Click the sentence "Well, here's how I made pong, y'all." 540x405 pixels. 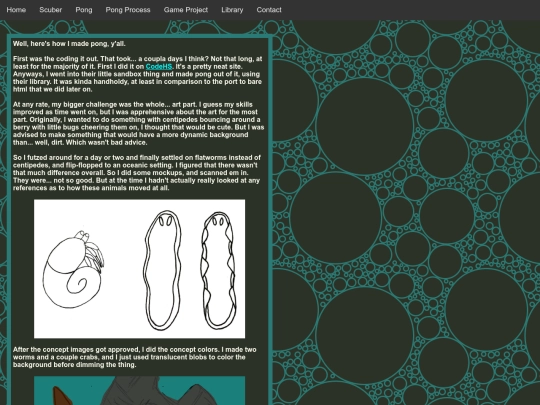tap(69, 44)
